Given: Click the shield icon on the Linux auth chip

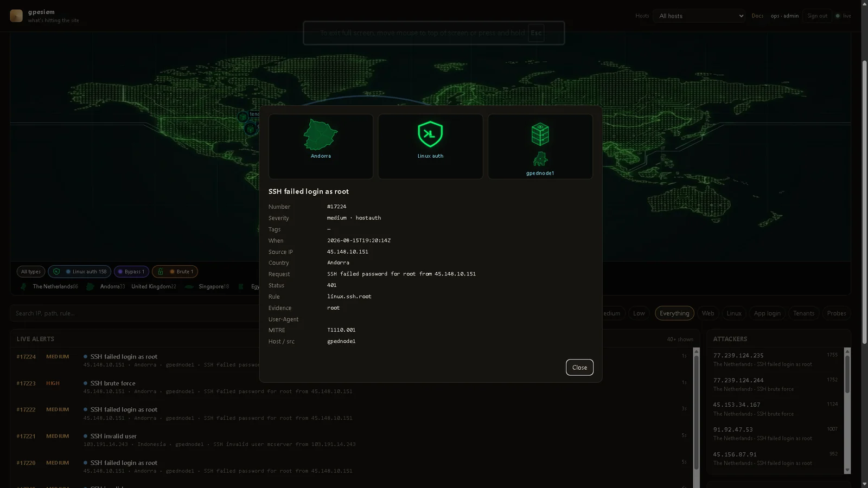Looking at the screenshot, I should [x=56, y=272].
